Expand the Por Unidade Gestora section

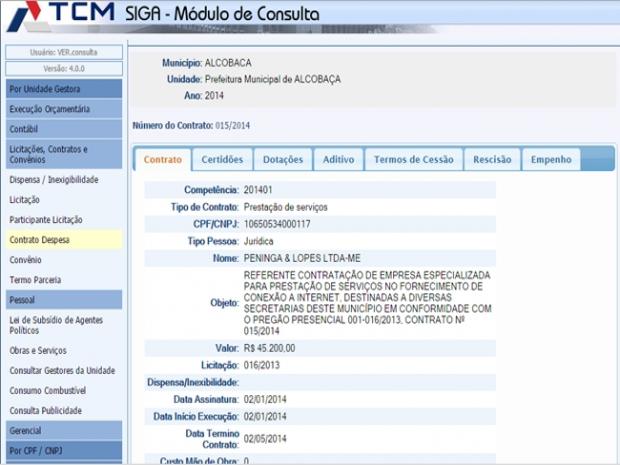(x=64, y=89)
